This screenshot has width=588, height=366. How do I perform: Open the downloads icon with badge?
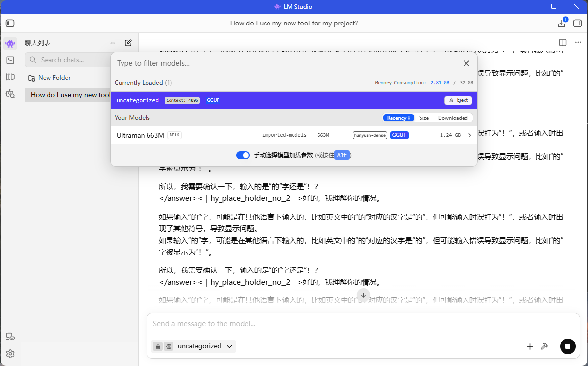coord(562,23)
